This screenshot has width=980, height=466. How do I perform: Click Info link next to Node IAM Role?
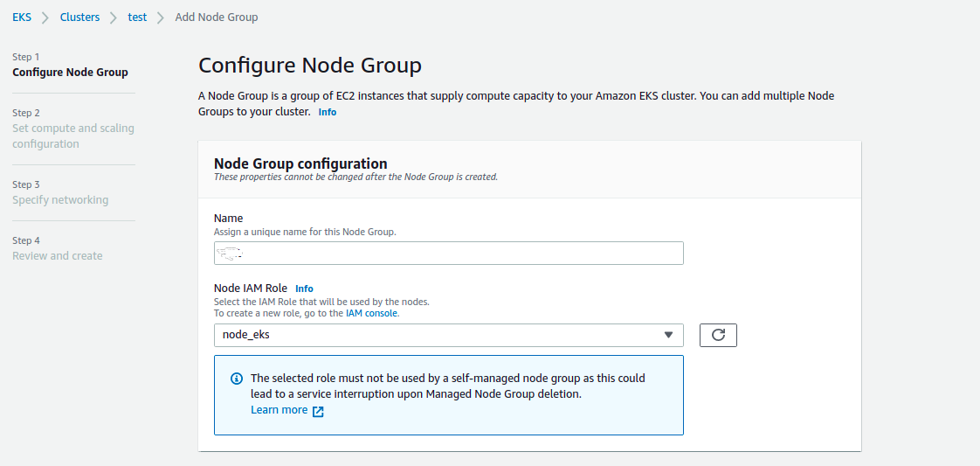pyautogui.click(x=304, y=289)
